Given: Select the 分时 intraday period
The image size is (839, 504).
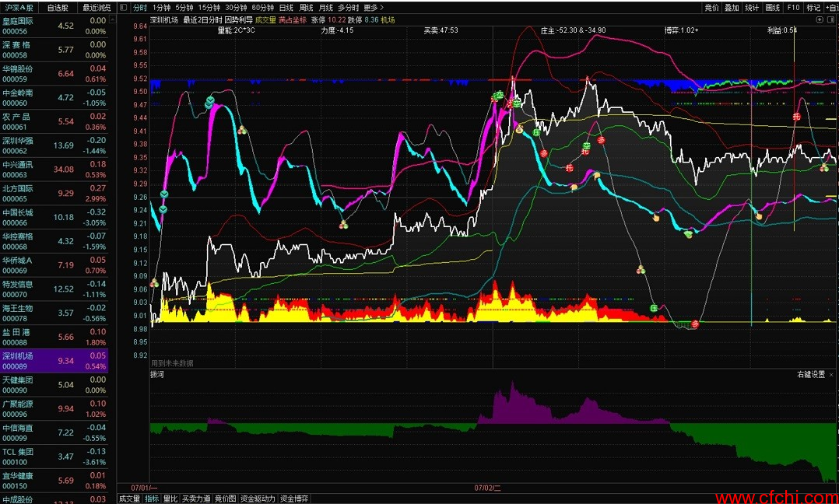Looking at the screenshot, I should (139, 8).
